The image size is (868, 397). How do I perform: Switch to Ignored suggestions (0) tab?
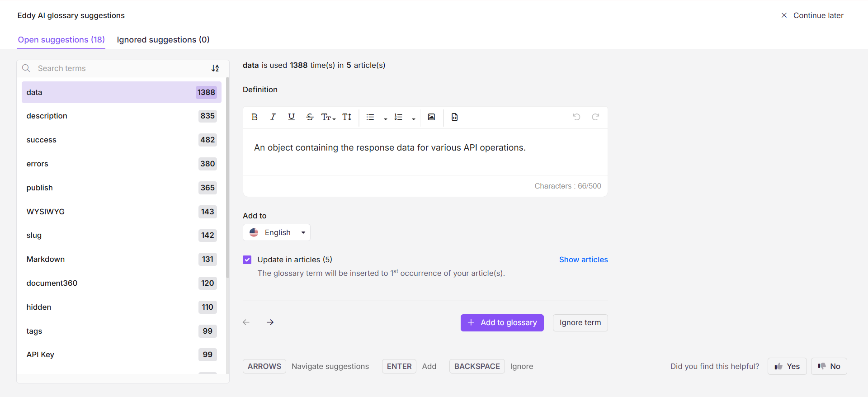coord(163,40)
